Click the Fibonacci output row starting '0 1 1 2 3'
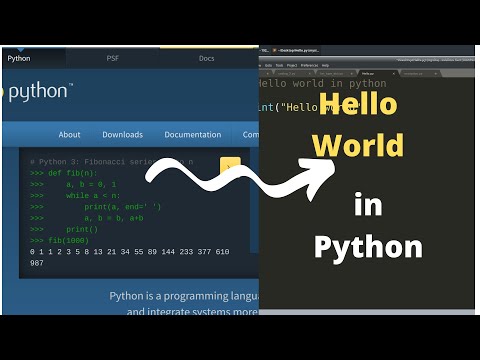 [129, 252]
